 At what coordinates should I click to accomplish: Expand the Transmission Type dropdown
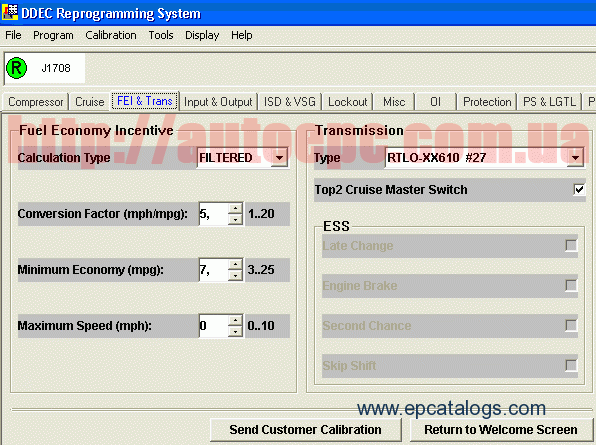pyautogui.click(x=575, y=158)
